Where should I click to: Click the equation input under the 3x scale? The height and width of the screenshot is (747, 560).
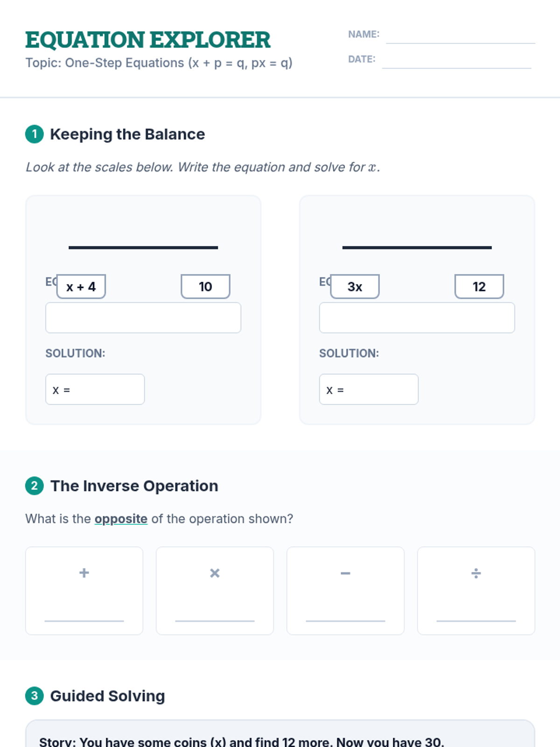click(x=417, y=318)
